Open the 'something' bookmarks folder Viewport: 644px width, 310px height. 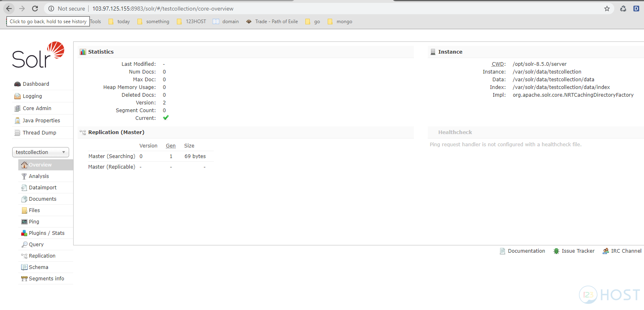(x=153, y=22)
